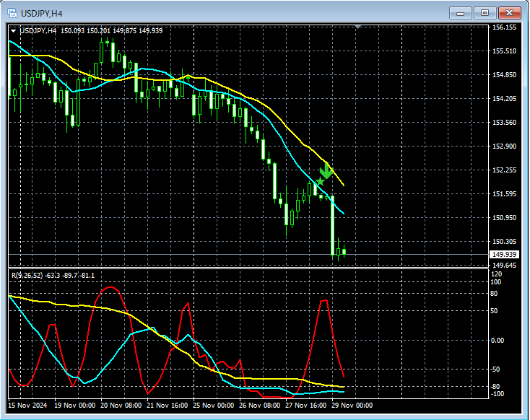Click the 151.595 price scale value
This screenshot has width=530, height=420.
[504, 194]
